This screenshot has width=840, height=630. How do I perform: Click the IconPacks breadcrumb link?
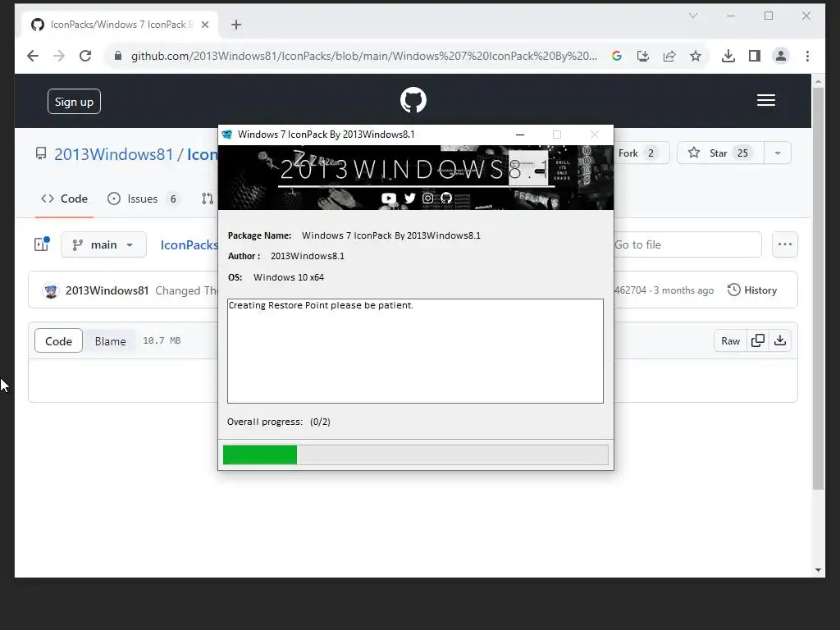point(189,244)
